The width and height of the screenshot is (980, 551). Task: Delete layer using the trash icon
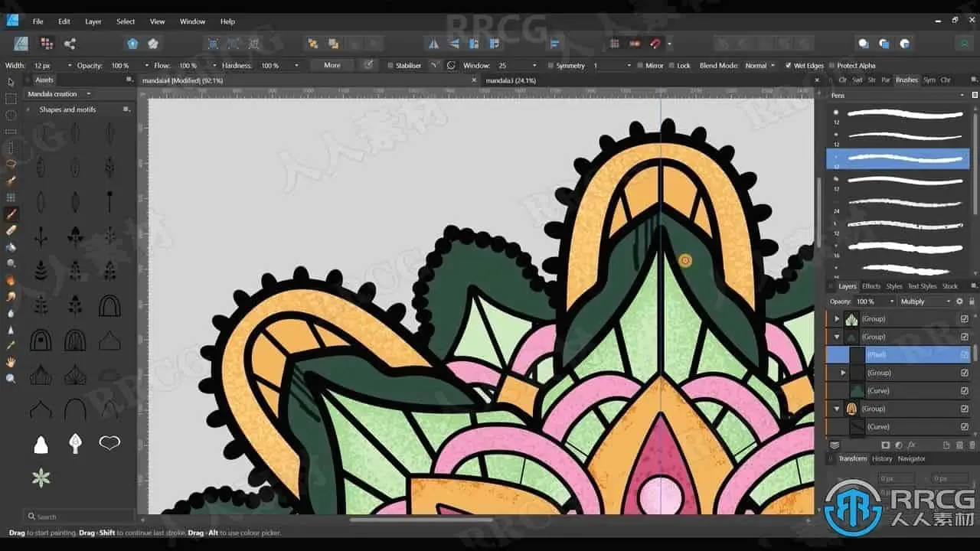tap(972, 445)
